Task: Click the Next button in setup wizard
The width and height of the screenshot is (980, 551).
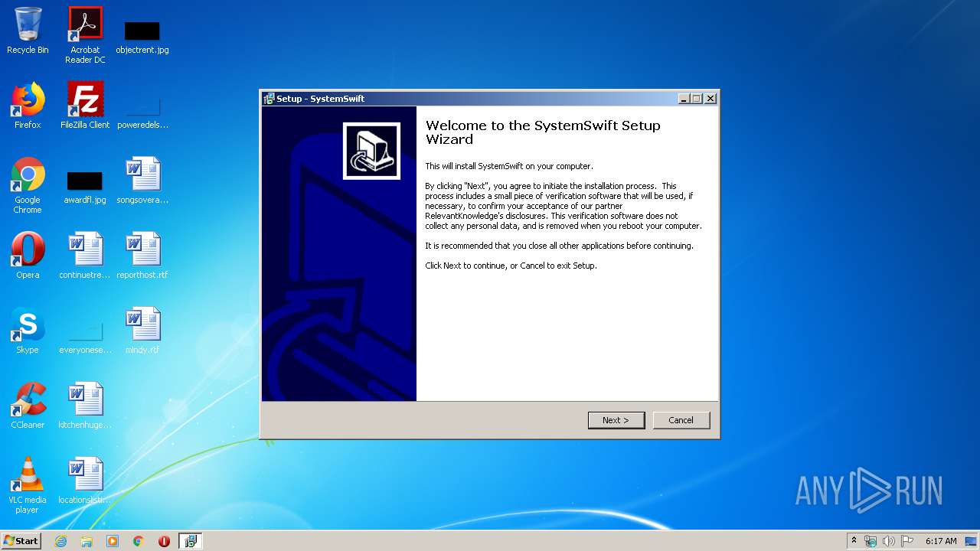Action: (x=616, y=420)
